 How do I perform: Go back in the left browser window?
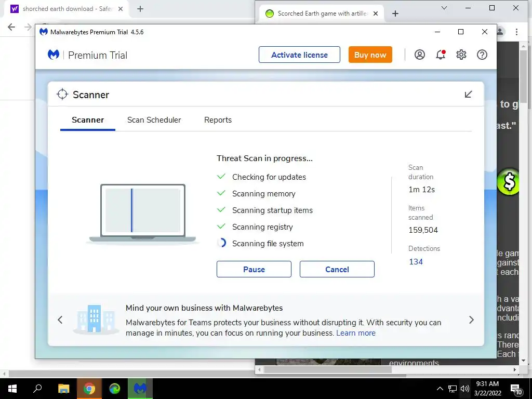11,27
